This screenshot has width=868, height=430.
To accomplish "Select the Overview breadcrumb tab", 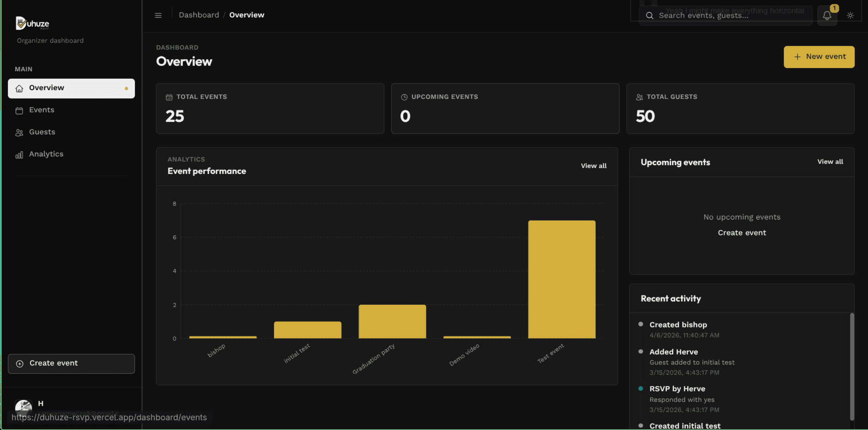I will (247, 15).
